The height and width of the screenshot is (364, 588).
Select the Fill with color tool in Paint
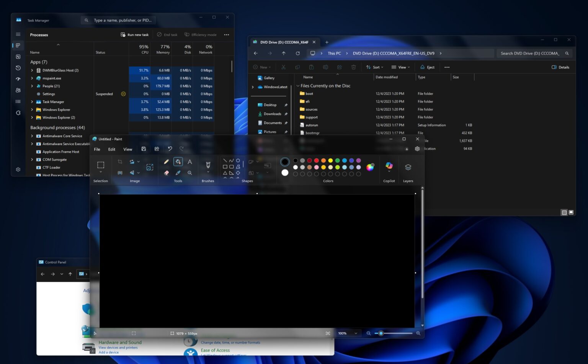point(178,162)
